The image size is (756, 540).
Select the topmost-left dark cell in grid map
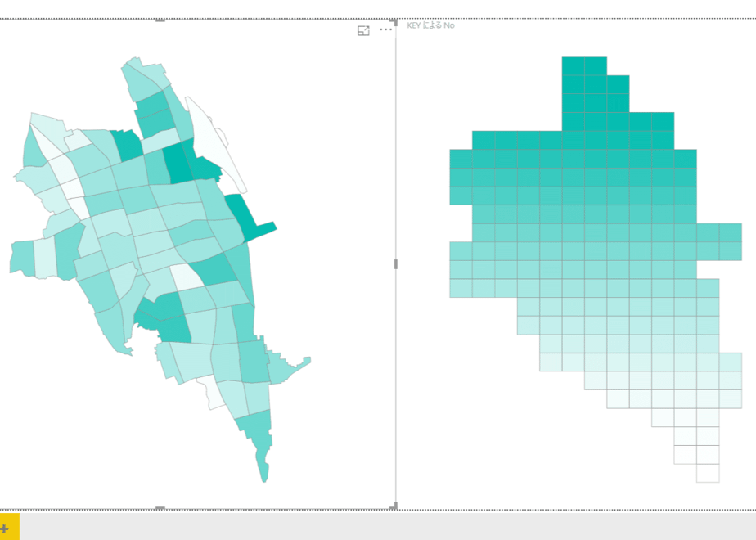pos(573,66)
